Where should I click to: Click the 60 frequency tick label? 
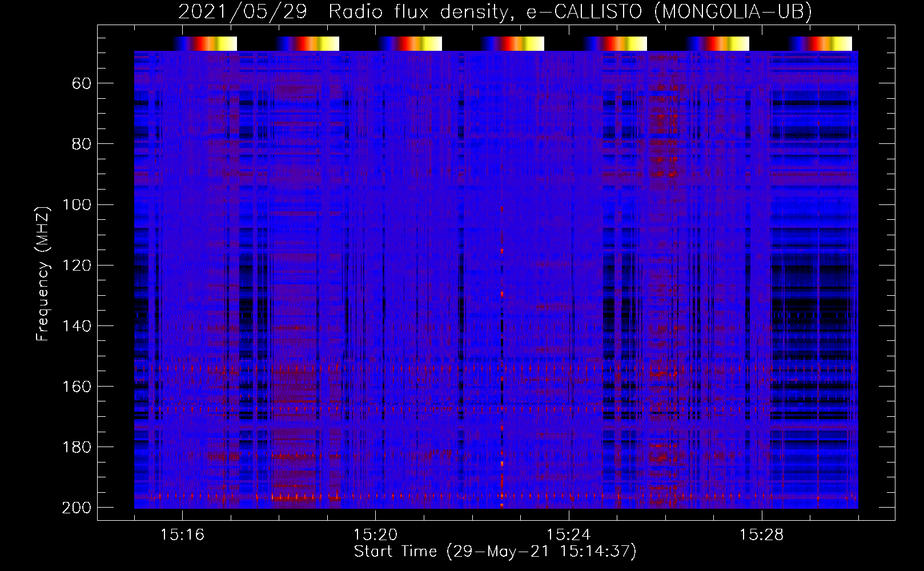82,84
